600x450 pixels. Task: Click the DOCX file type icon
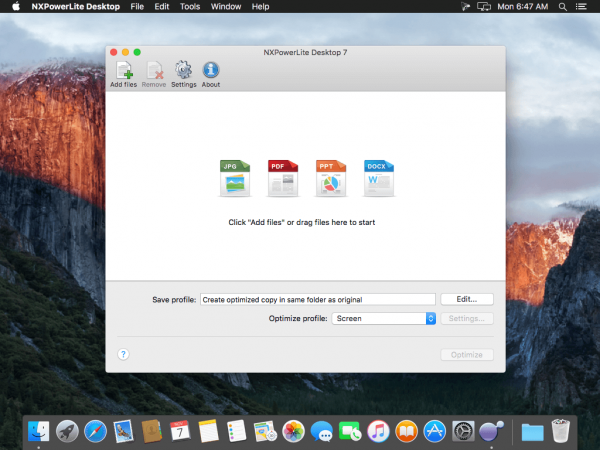click(379, 178)
